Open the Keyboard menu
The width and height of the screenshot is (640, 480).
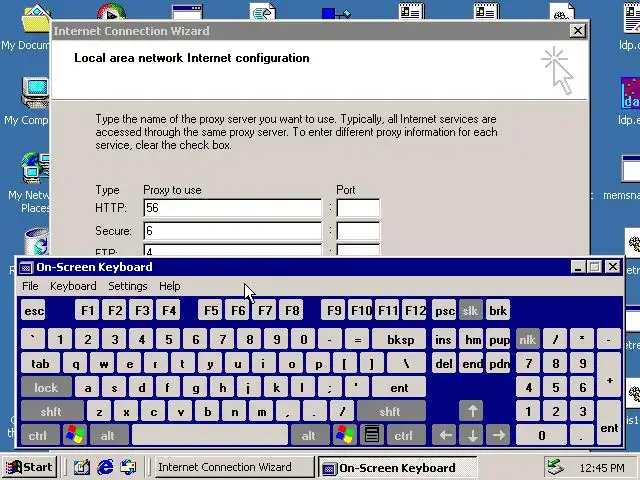click(73, 286)
